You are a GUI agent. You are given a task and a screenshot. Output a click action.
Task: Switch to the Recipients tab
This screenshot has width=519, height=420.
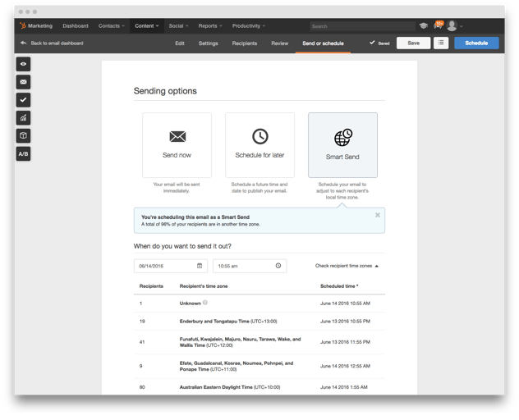click(x=245, y=43)
